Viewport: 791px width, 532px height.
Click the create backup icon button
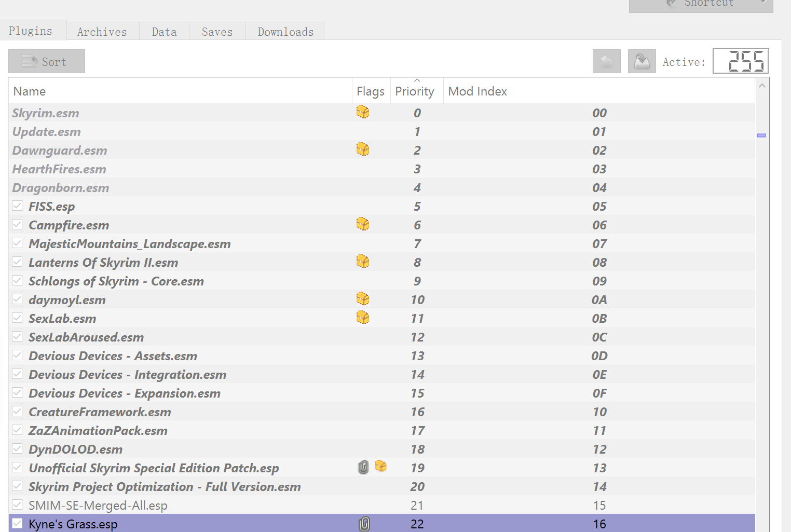point(642,61)
